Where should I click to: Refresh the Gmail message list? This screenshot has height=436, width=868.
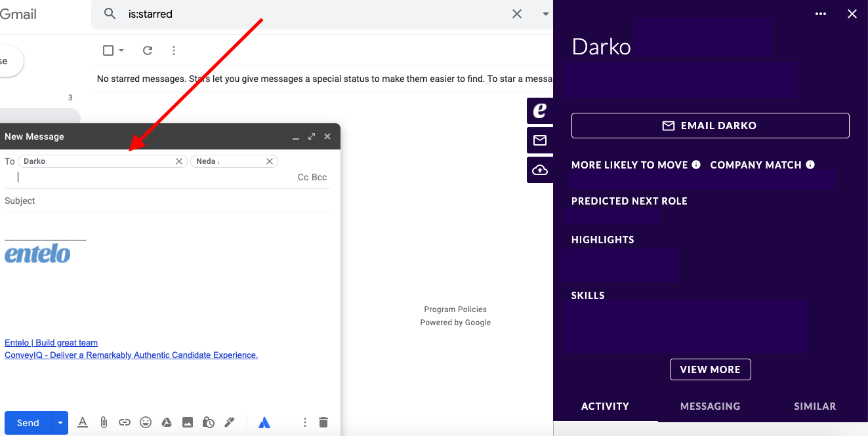[148, 50]
